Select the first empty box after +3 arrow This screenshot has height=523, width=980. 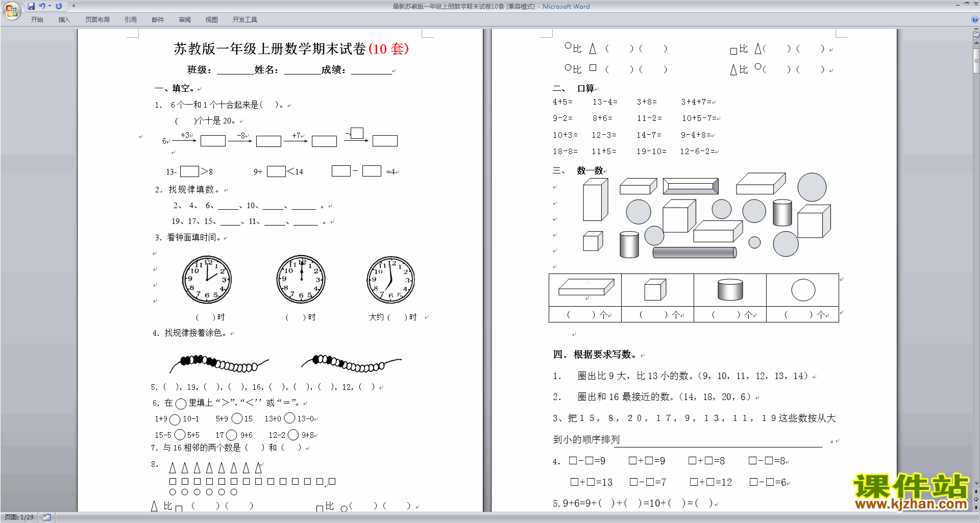point(213,141)
